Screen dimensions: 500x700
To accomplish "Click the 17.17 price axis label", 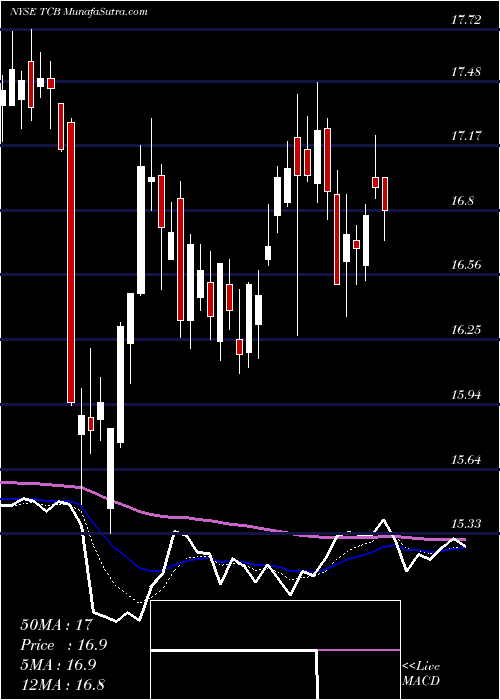I will (x=466, y=136).
